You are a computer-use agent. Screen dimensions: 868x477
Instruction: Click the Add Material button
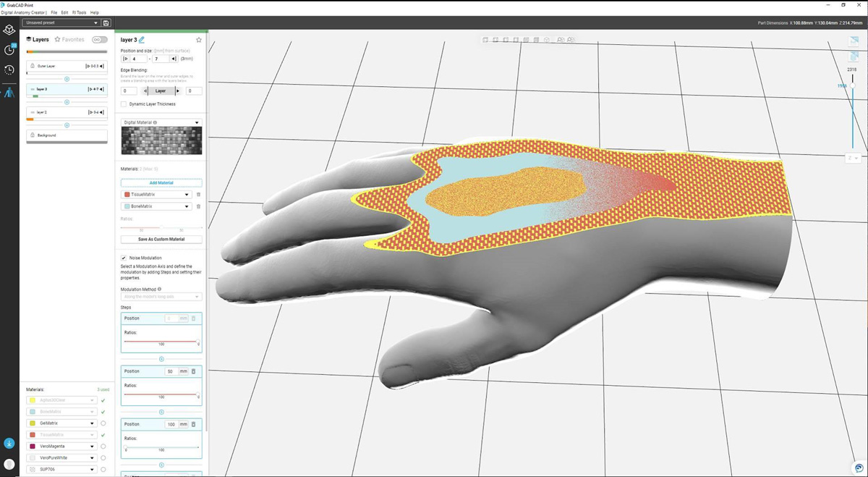[x=161, y=183]
